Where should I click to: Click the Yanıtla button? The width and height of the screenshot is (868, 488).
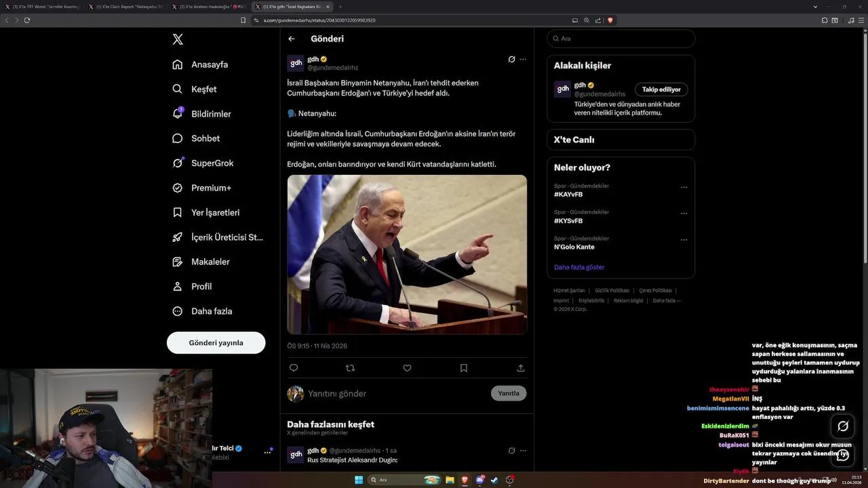pyautogui.click(x=509, y=393)
